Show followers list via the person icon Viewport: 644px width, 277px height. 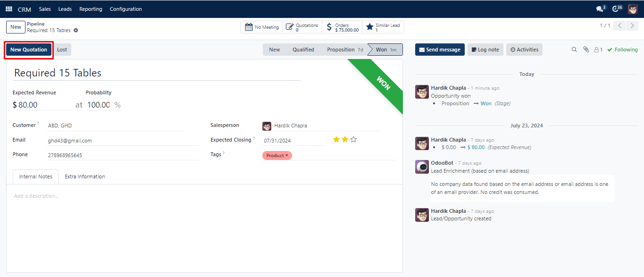pyautogui.click(x=598, y=50)
